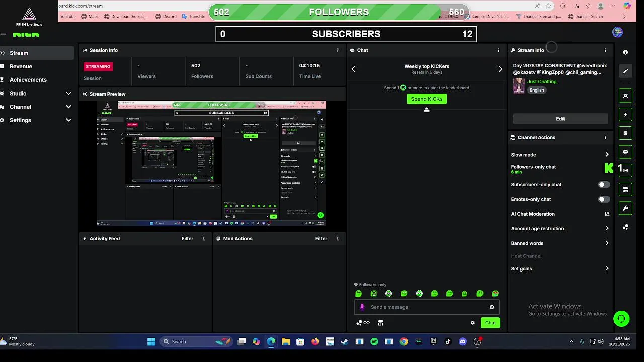Image resolution: width=644 pixels, height=362 pixels.
Task: Click the Edit stream info button
Action: [x=560, y=119]
